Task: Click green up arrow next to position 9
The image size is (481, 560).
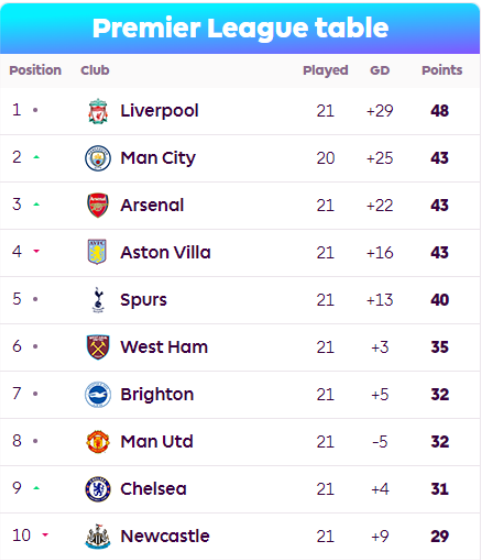Action: 36,488
